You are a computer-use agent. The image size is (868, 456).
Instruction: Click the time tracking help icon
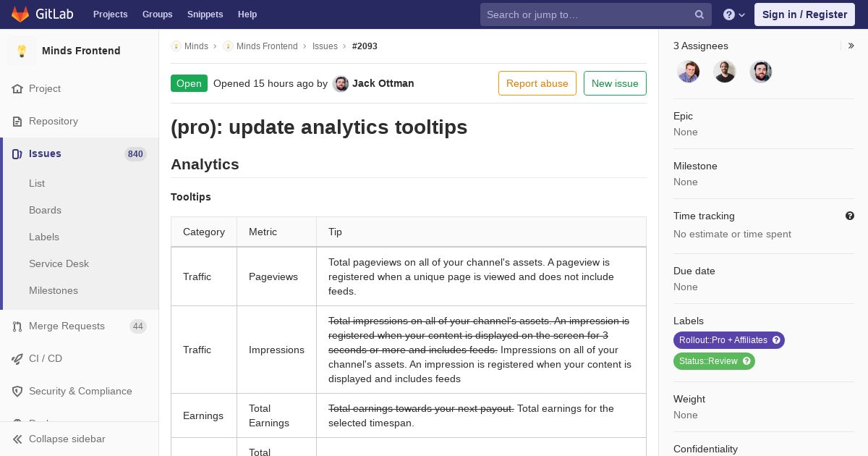coord(850,216)
